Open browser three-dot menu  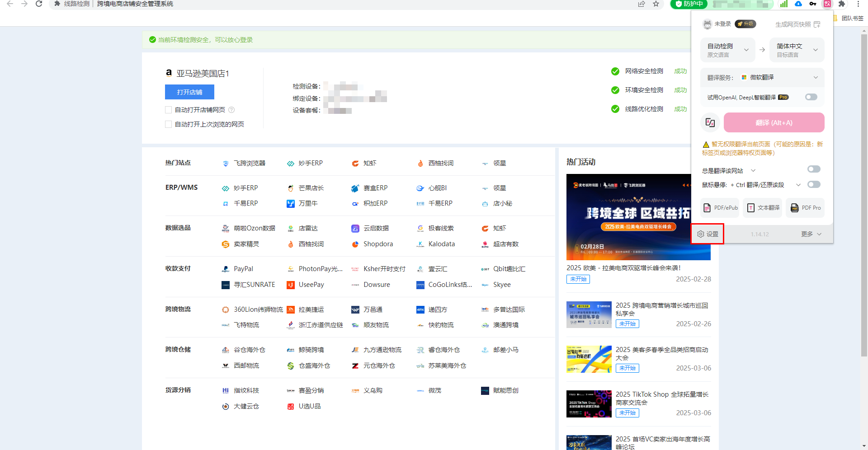click(858, 4)
